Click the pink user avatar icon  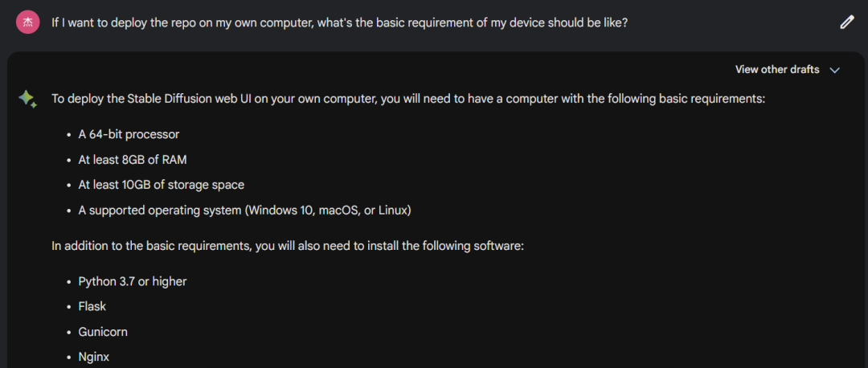tap(27, 22)
